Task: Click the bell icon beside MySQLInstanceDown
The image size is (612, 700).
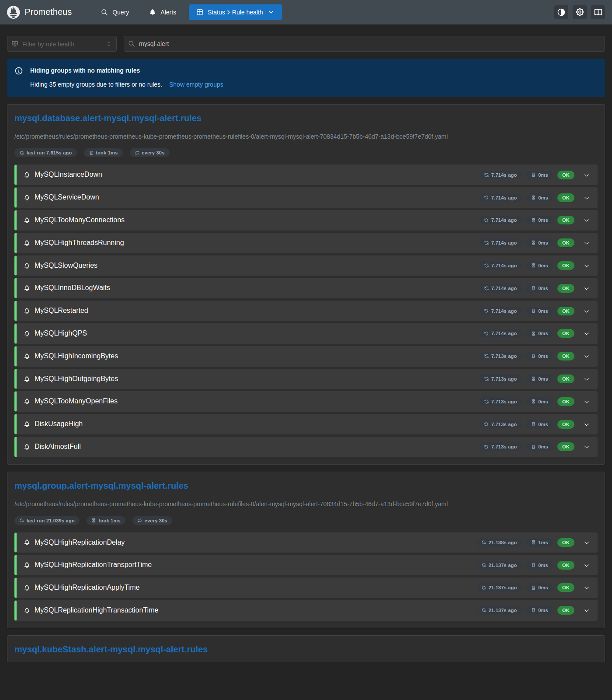Action: 27,175
